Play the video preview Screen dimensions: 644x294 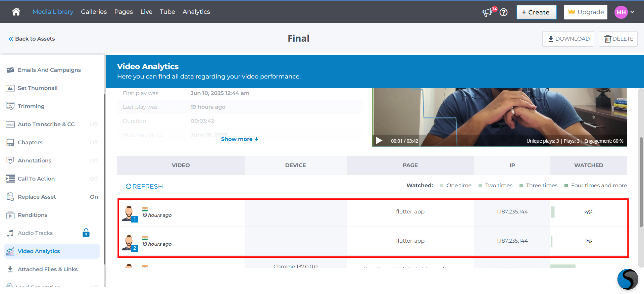[x=379, y=141]
